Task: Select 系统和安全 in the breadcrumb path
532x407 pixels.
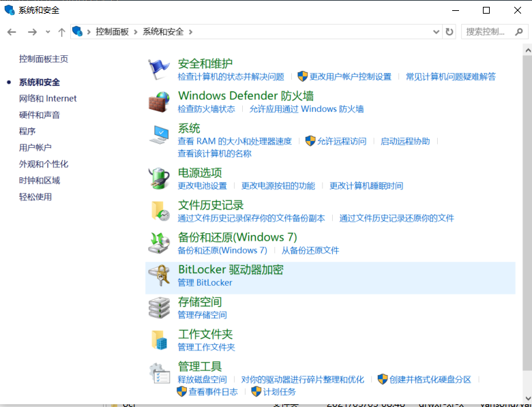Action: pos(163,32)
